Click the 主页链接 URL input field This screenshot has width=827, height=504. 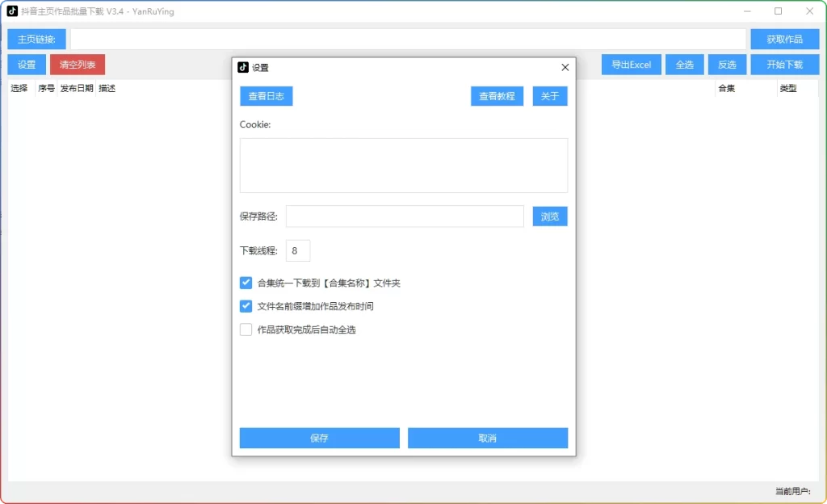pos(408,40)
